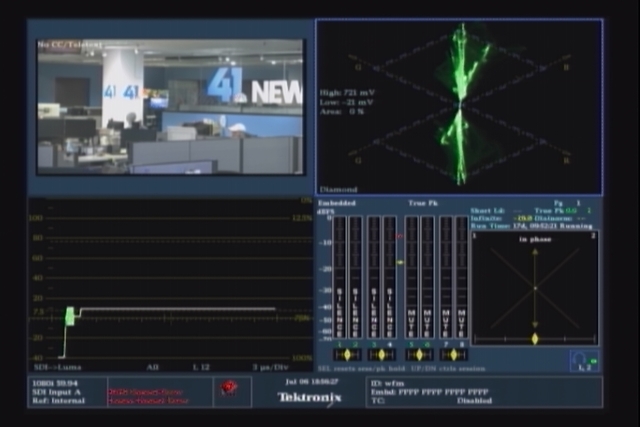Click the red peak marker beside channel 4

tap(400, 236)
